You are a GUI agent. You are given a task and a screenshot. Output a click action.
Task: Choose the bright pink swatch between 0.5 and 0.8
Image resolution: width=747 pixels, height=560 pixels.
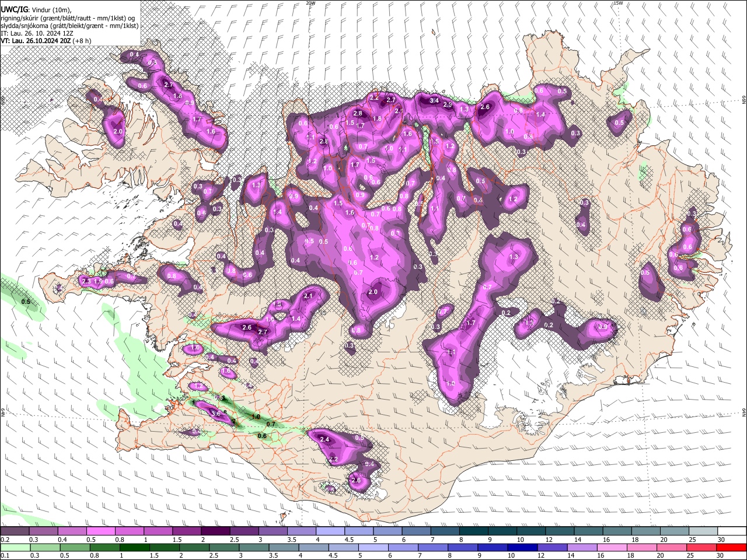[x=102, y=531]
